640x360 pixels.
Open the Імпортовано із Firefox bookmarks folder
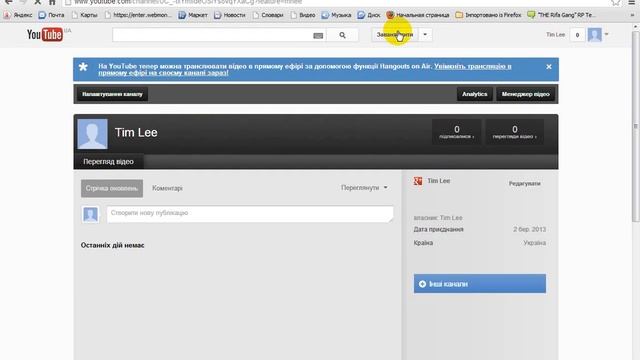click(x=488, y=15)
